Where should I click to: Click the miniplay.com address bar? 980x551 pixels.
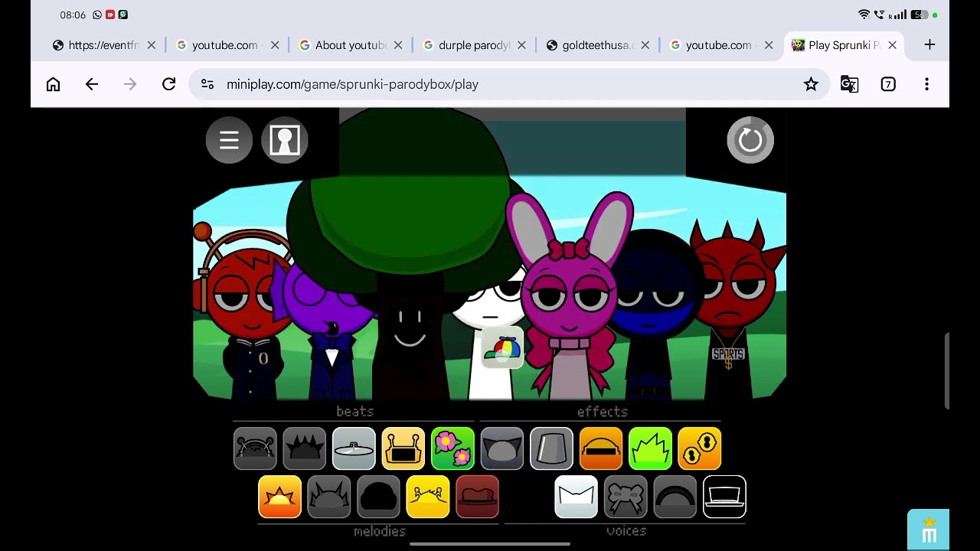click(x=508, y=84)
